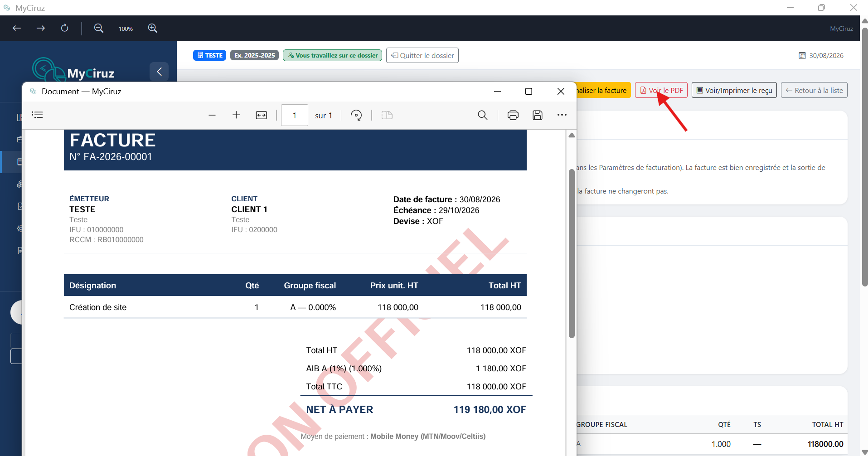Click the TOTAL HT value 118000.00 in the table
Image resolution: width=868 pixels, height=456 pixels.
click(x=825, y=444)
